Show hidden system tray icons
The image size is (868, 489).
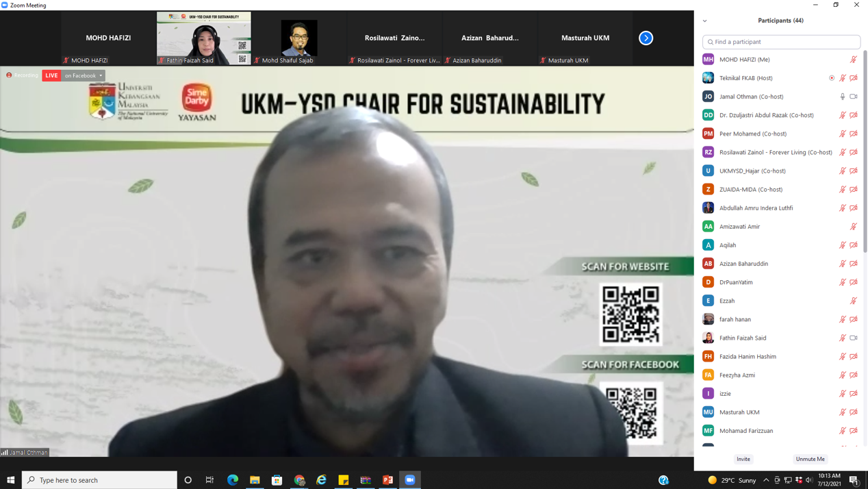point(766,480)
